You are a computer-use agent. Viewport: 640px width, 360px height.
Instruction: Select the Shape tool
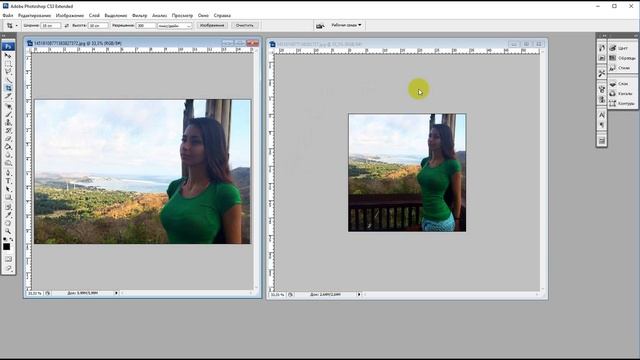[8, 198]
